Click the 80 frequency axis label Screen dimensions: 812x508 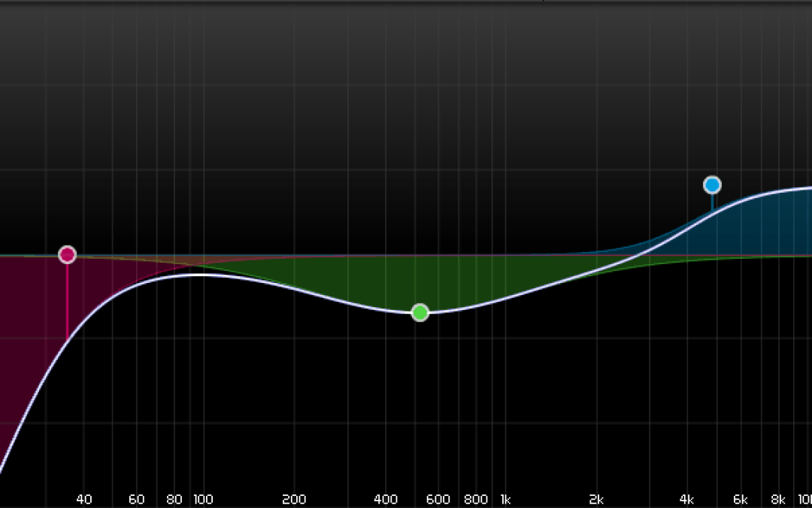pos(174,500)
